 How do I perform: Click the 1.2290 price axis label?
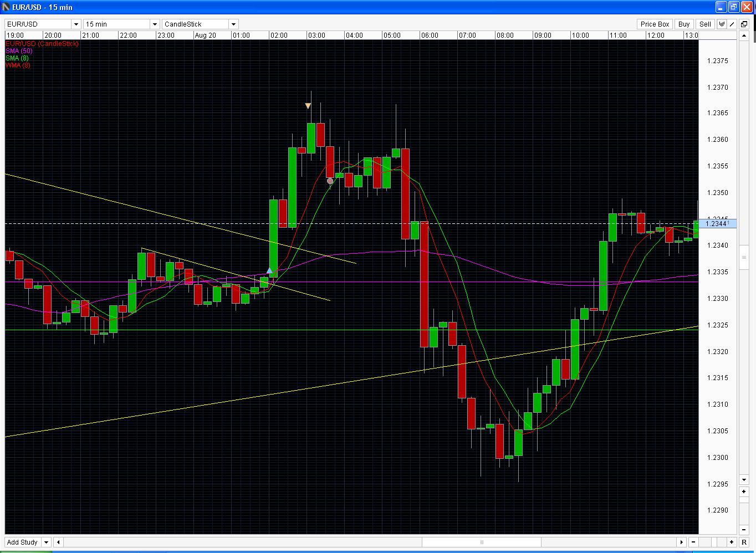click(718, 510)
